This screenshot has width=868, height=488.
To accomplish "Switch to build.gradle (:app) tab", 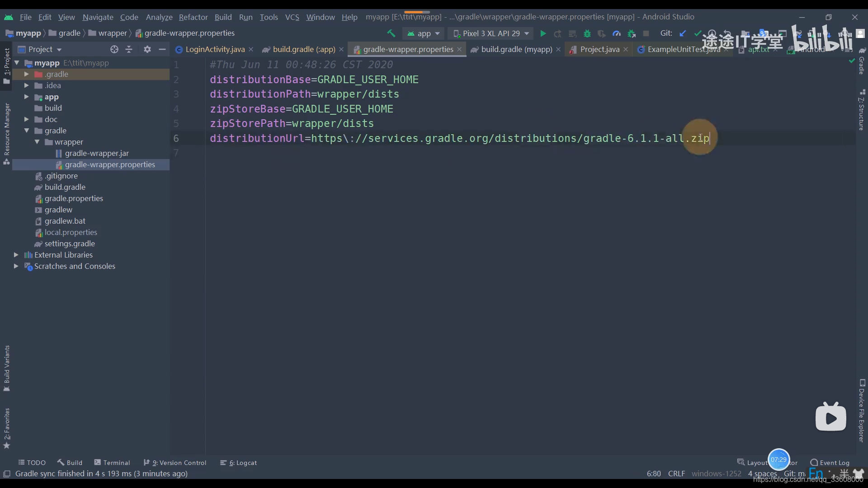I will pos(304,49).
